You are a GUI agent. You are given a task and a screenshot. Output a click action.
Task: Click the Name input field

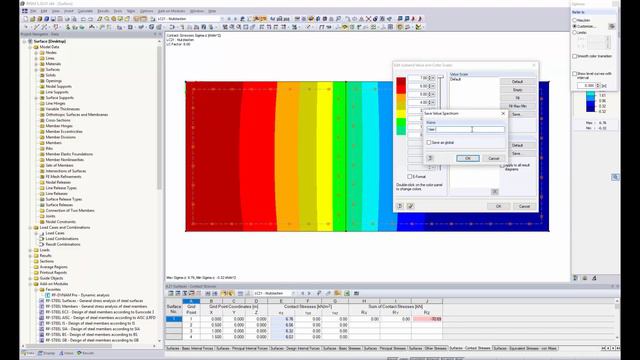(465, 129)
